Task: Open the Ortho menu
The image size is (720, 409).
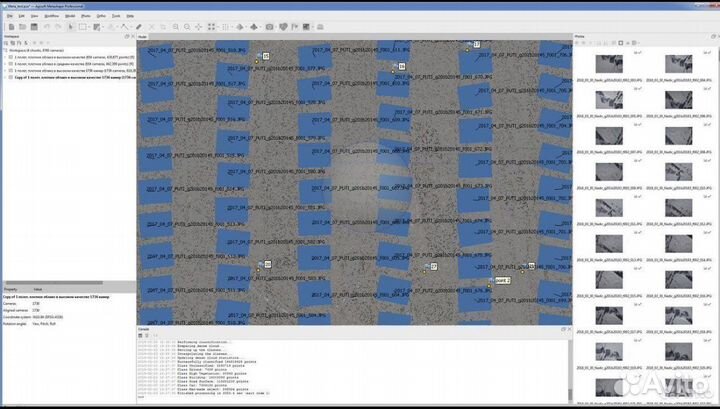Action: [101, 16]
